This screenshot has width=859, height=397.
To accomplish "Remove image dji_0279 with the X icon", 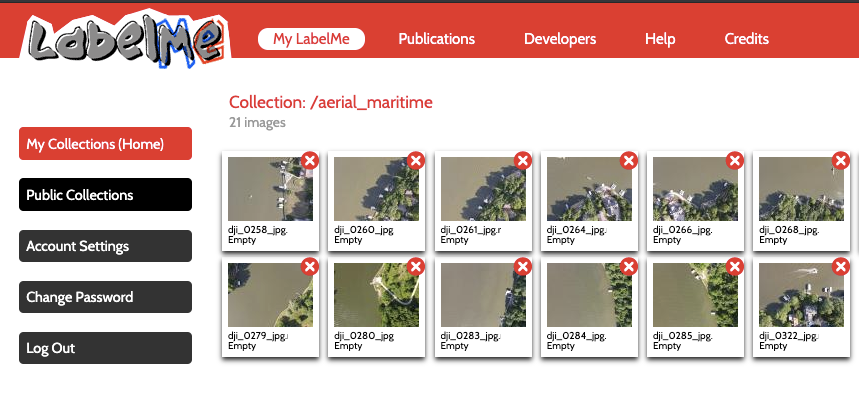I will click(310, 267).
